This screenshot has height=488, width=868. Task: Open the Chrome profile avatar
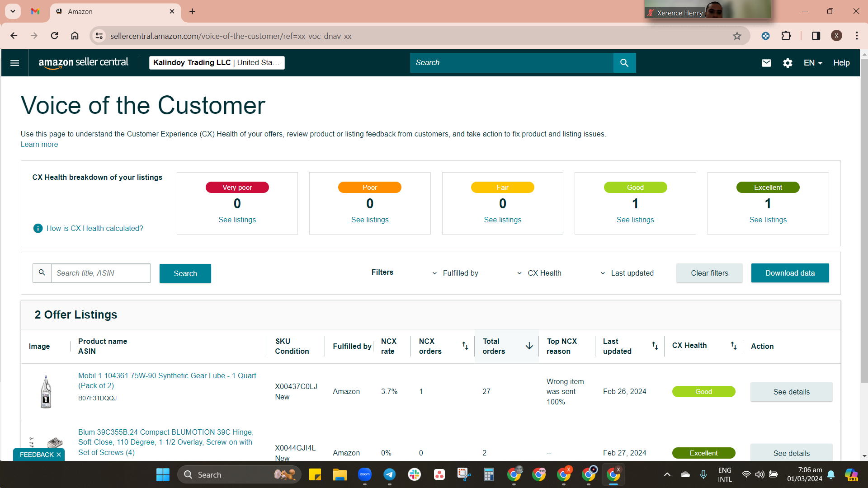[836, 36]
